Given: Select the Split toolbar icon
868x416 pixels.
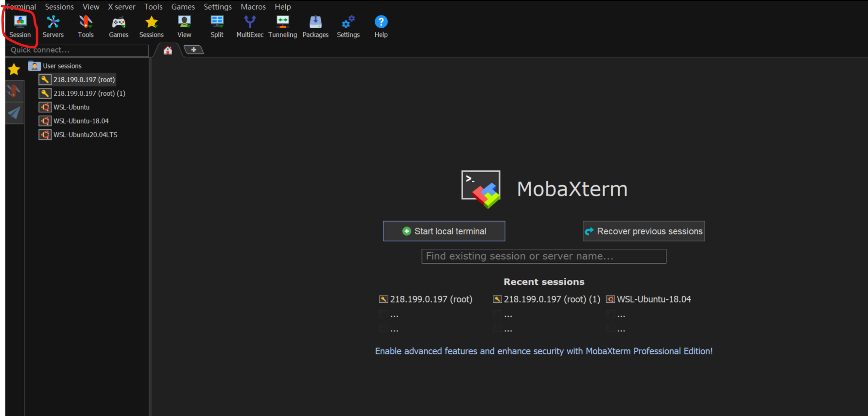Looking at the screenshot, I should coord(217,26).
